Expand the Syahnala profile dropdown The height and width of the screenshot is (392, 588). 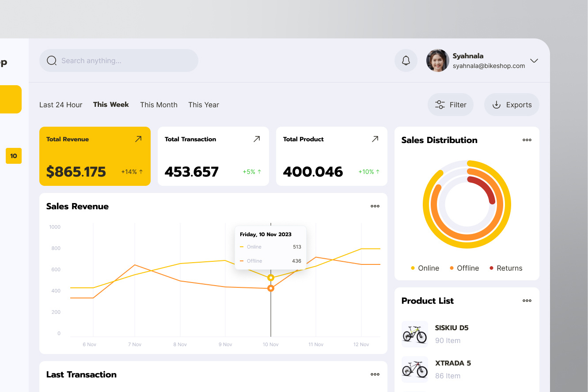point(534,60)
